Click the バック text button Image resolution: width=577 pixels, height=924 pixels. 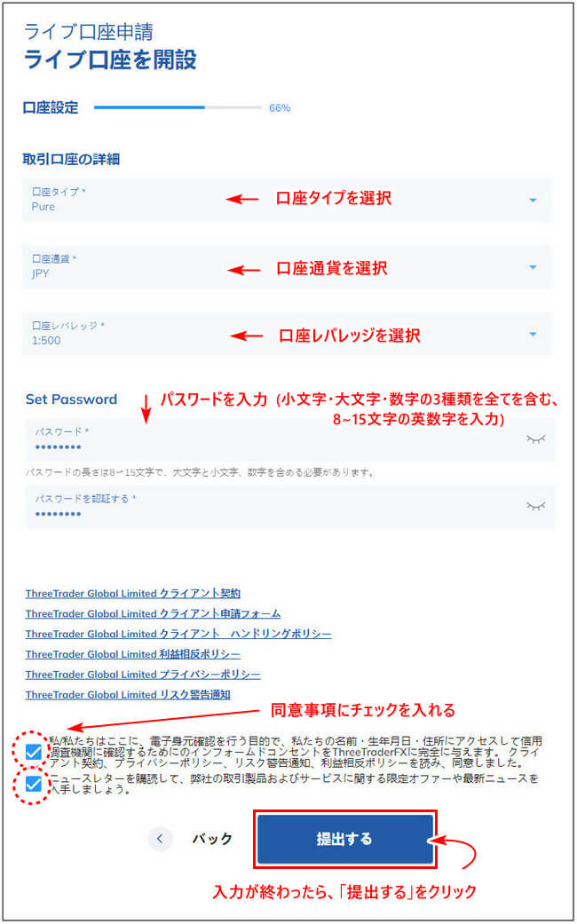[212, 839]
